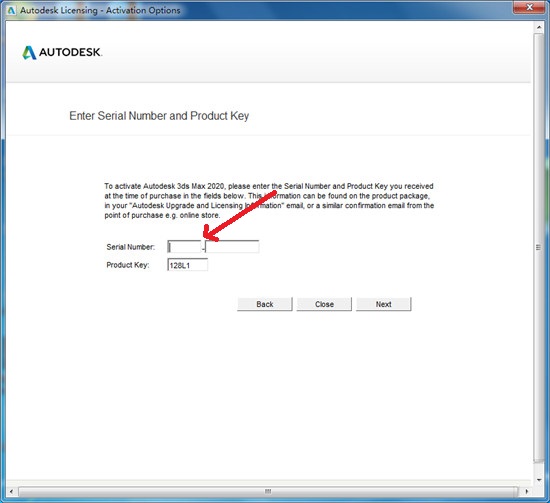The width and height of the screenshot is (550, 503).
Task: Click the Autodesk icon in the title bar
Action: (11, 11)
